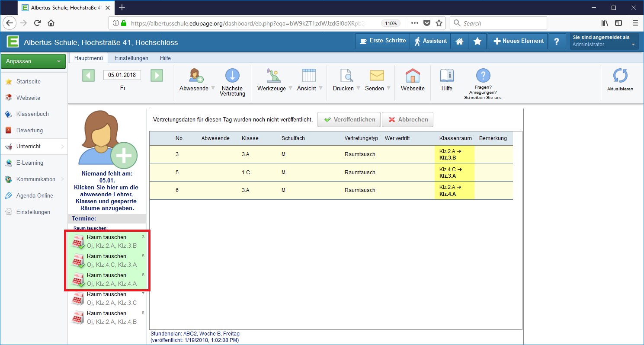Viewport: 644px width, 345px height.
Task: Open the Assistent button
Action: pos(430,41)
